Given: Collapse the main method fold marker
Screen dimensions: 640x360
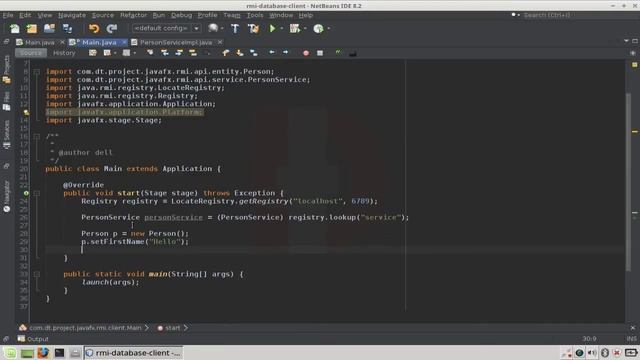Looking at the screenshot, I should 36,274.
